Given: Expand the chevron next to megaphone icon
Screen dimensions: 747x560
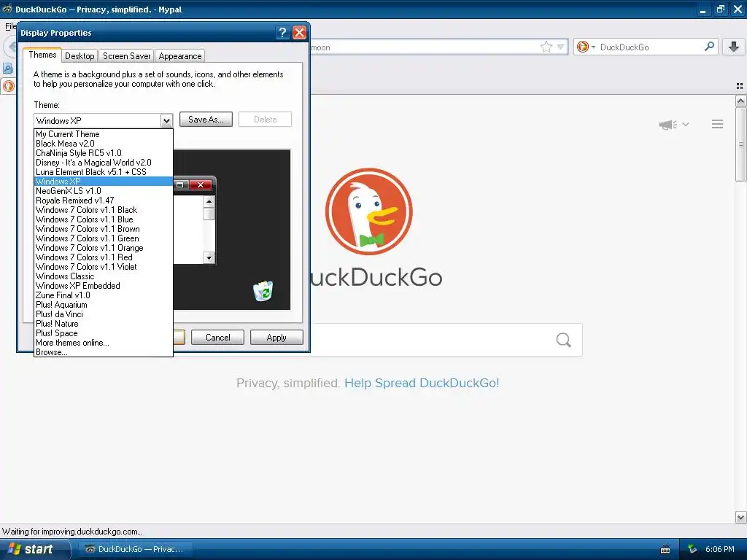Looking at the screenshot, I should coord(686,124).
